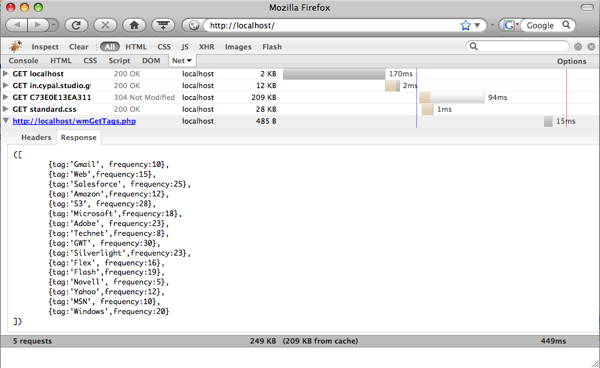Reload the page with the Reload icon
600x368 pixels.
[x=76, y=25]
